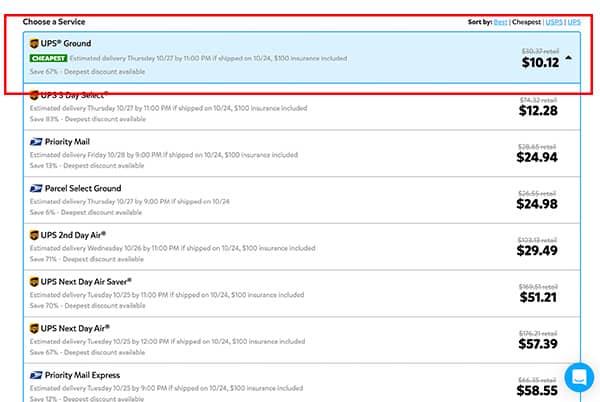Select the UPS Ground service name
600x402 pixels.
pos(66,44)
